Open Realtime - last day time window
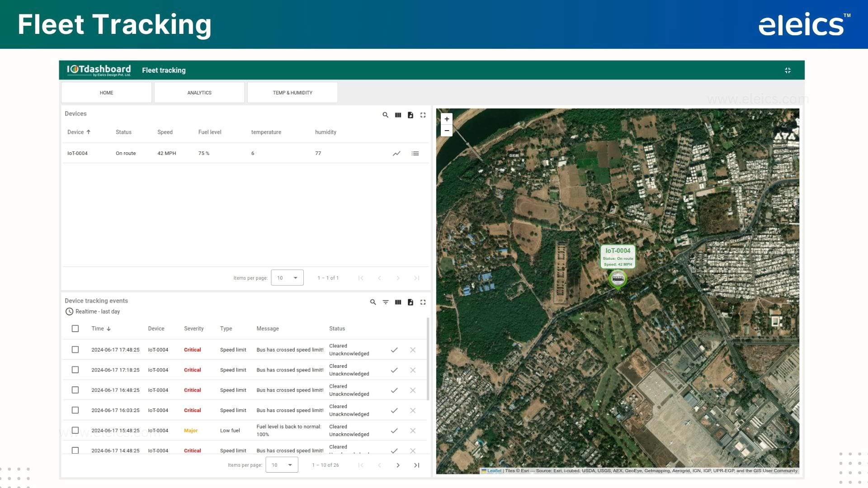Image resolution: width=868 pixels, height=488 pixels. tap(93, 312)
